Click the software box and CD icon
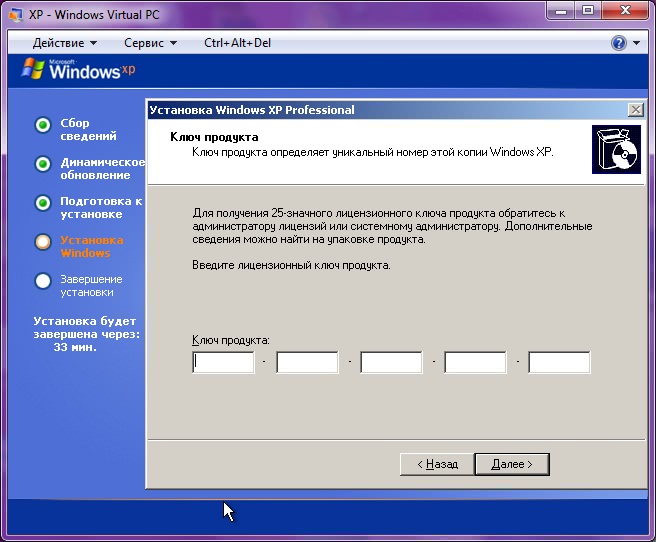The height and width of the screenshot is (542, 656). click(616, 149)
